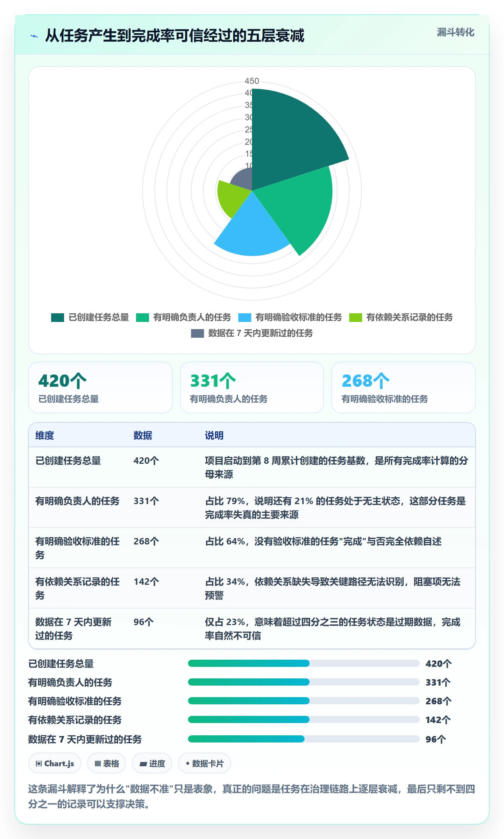This screenshot has width=504, height=839.
Task: Toggle the 数据在 7 天内更新过的任务 legend entry
Action: pyautogui.click(x=252, y=333)
